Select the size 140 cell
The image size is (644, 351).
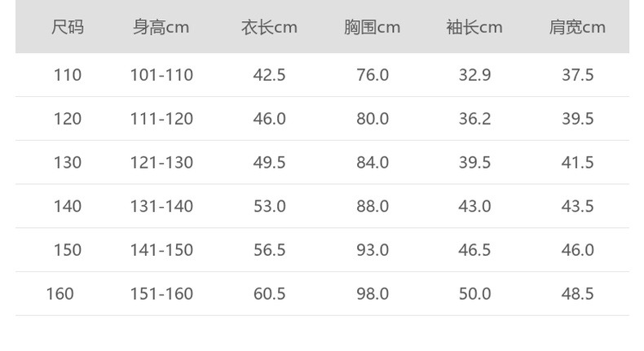coord(68,206)
